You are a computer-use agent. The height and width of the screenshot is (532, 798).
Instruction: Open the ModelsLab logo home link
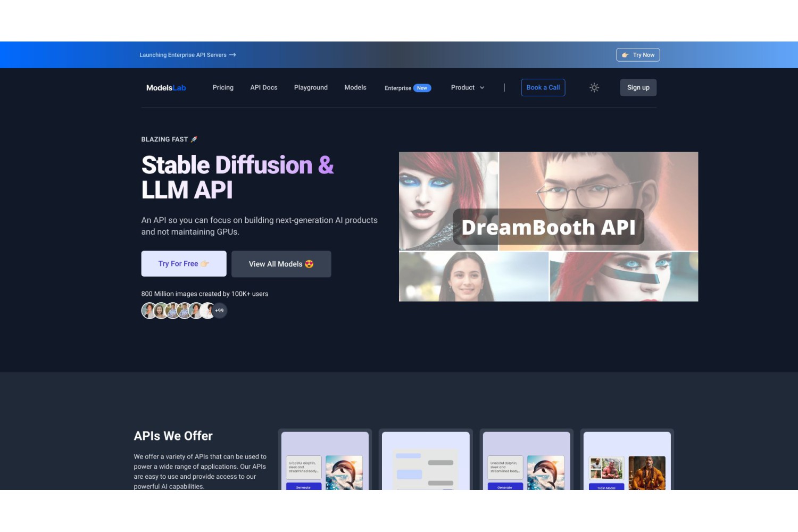[166, 88]
